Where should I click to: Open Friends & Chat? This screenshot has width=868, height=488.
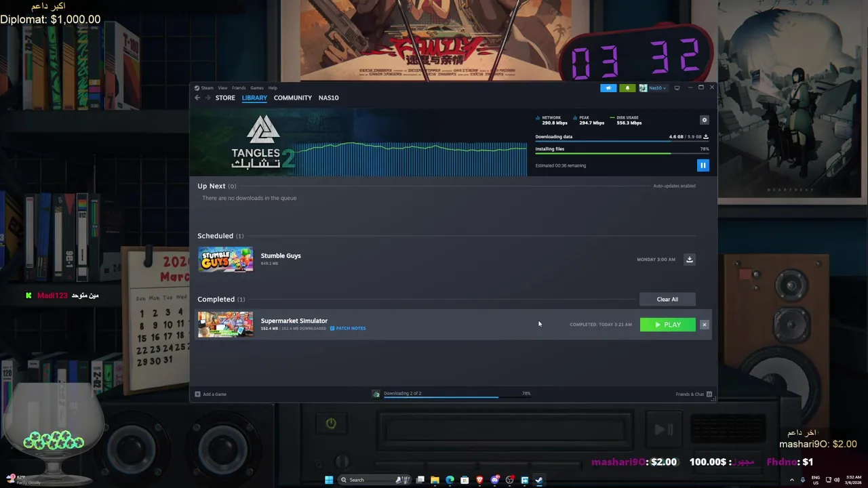(x=694, y=394)
